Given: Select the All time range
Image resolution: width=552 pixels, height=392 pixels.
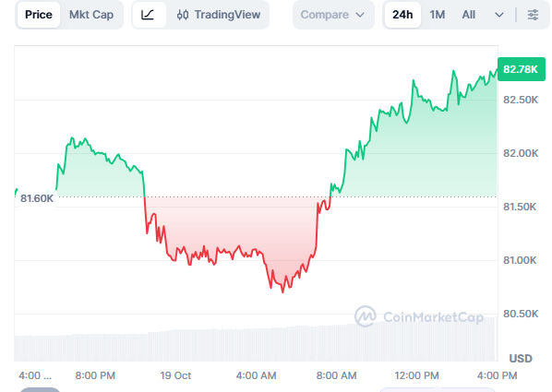Looking at the screenshot, I should click(x=469, y=15).
